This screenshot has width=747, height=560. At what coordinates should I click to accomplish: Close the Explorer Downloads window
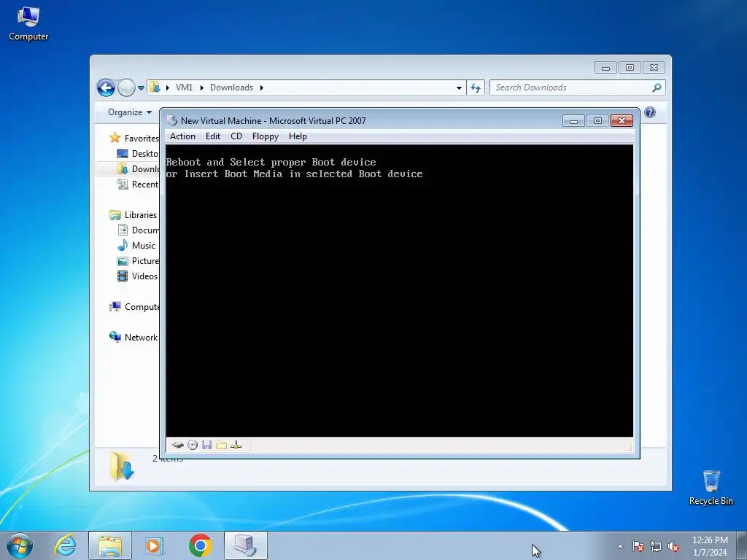tap(654, 68)
